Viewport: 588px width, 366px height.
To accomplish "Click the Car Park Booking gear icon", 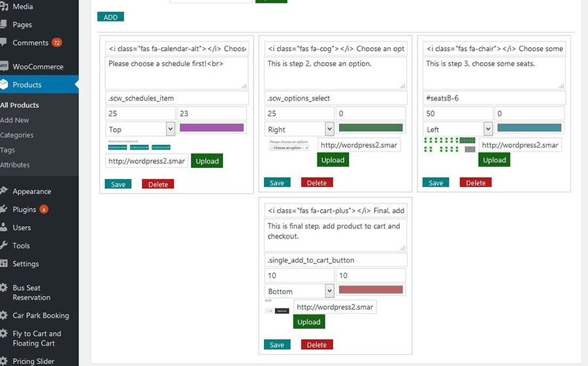I will [x=3, y=315].
